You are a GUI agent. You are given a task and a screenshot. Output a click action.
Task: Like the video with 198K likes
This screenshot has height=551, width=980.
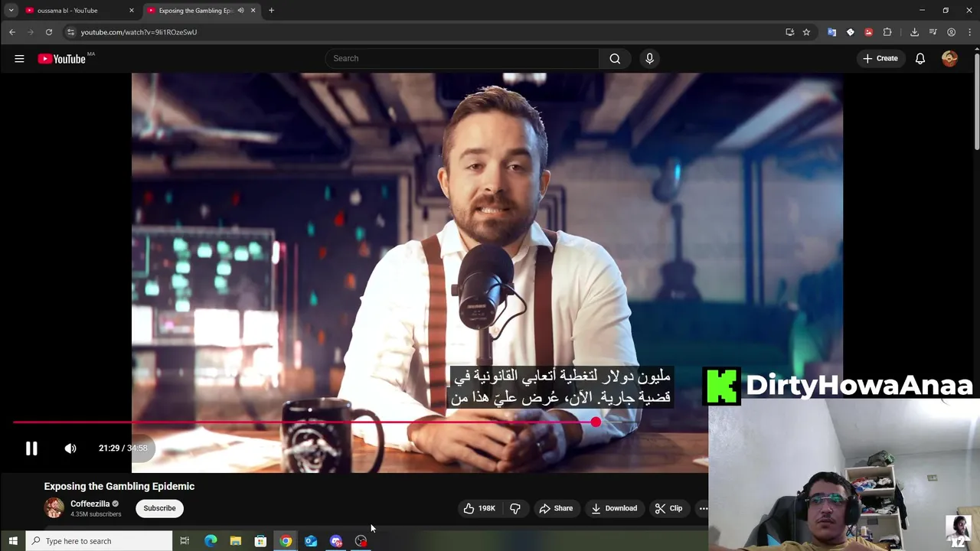point(479,508)
